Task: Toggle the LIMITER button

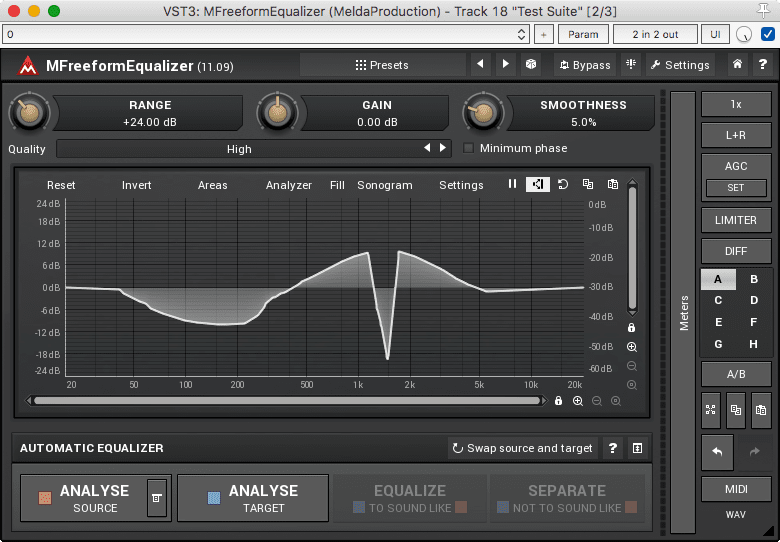Action: click(x=736, y=220)
